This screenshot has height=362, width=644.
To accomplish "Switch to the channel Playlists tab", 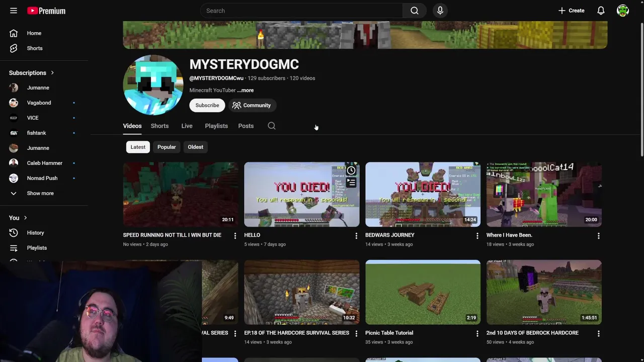I will click(216, 126).
